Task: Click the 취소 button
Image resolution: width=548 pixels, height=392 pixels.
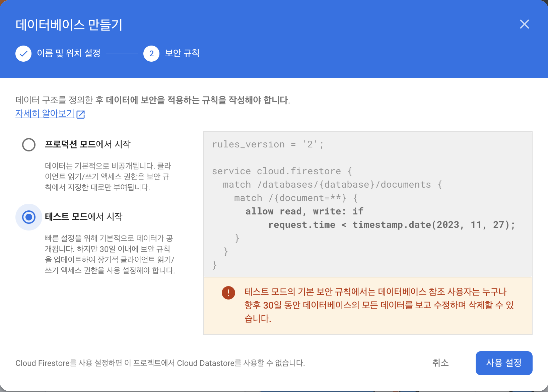Action: tap(440, 363)
